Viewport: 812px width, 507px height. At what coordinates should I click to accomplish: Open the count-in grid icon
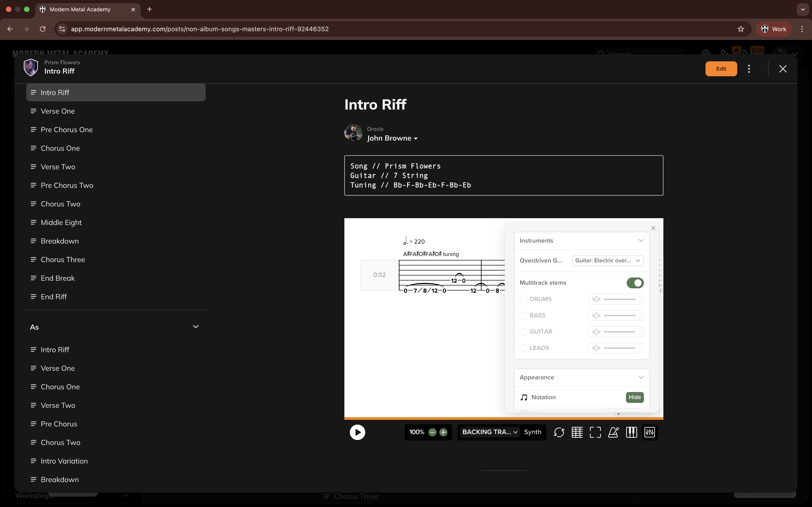click(577, 432)
